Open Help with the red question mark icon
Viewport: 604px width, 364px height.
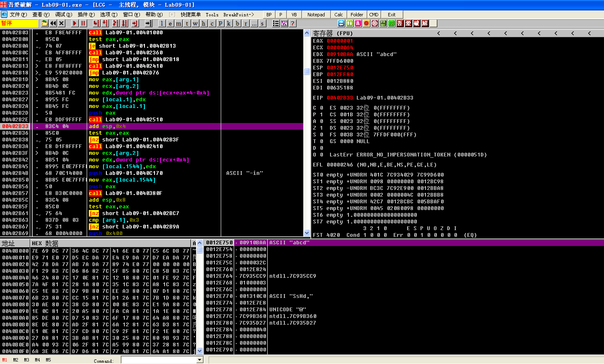click(292, 23)
